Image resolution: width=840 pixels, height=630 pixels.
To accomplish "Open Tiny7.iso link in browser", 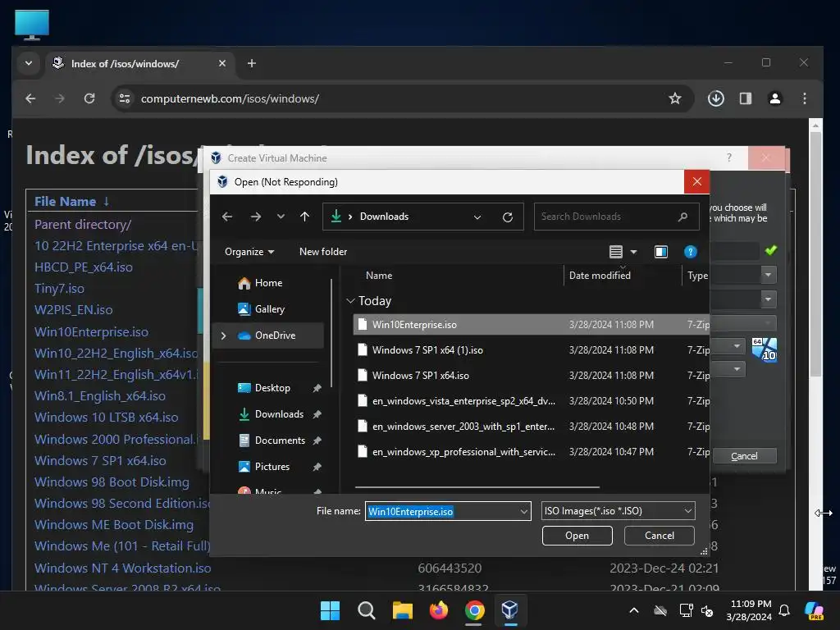I will (x=59, y=289).
